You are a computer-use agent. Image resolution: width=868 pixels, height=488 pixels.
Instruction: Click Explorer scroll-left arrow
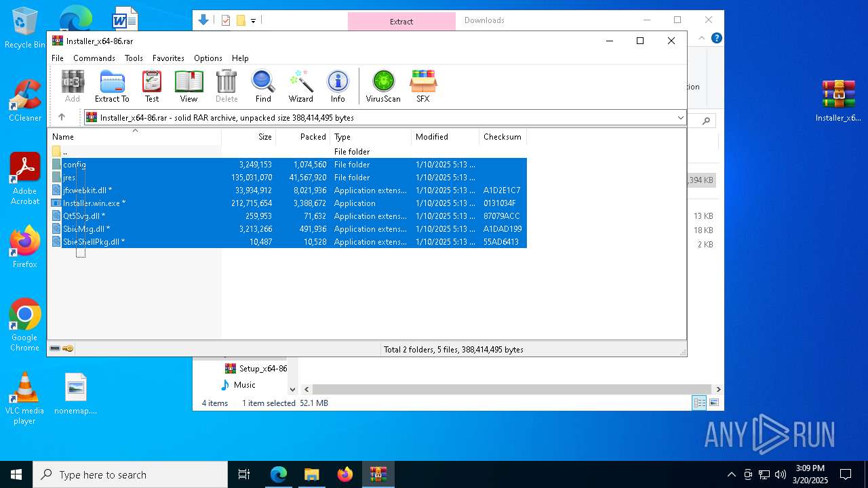307,389
